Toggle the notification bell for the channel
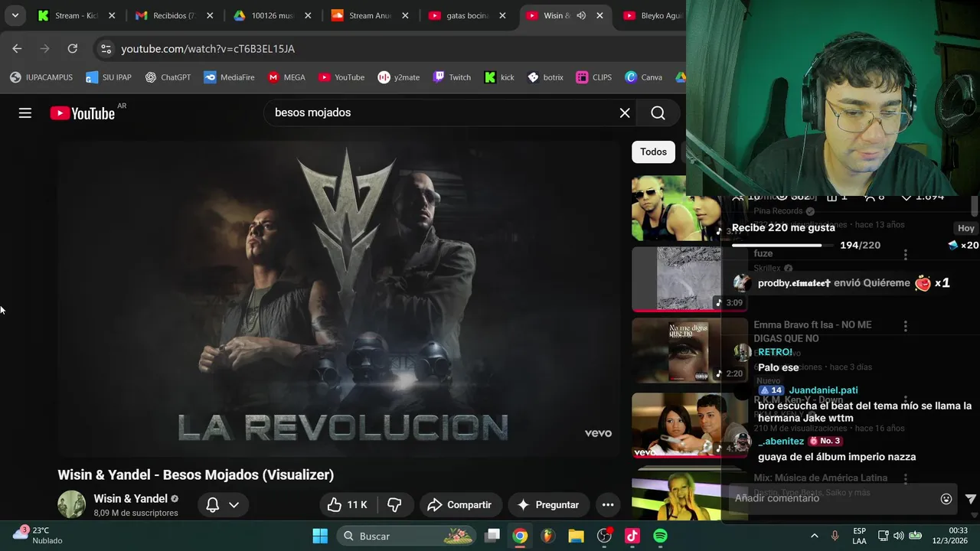 click(213, 505)
